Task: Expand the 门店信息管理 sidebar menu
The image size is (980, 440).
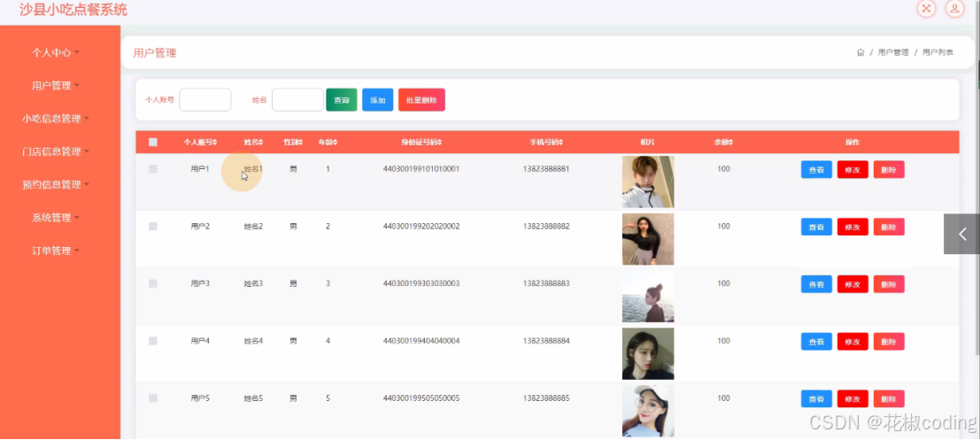Action: point(56,152)
